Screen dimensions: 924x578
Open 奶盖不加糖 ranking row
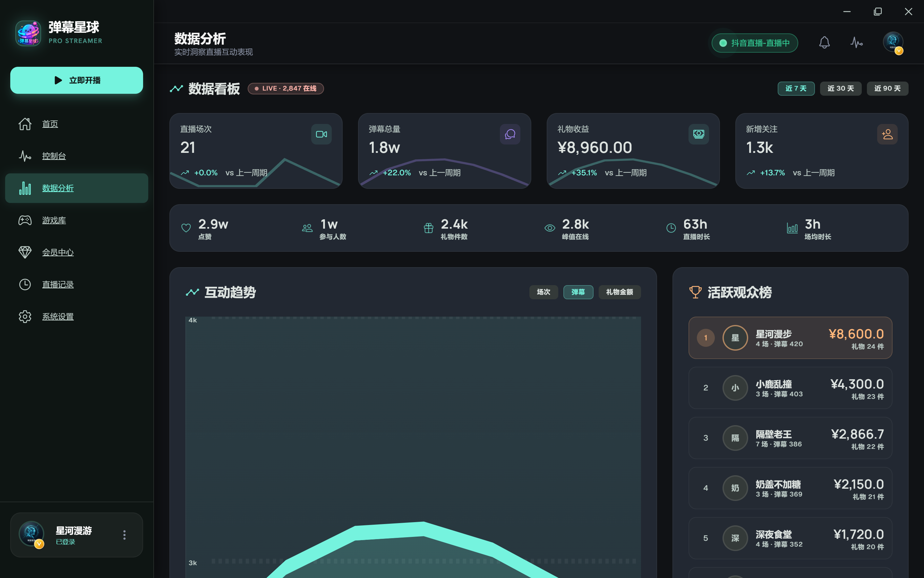[790, 488]
